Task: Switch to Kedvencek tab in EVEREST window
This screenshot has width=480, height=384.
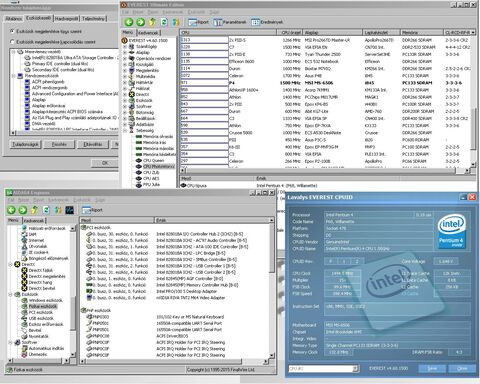Action: click(148, 33)
